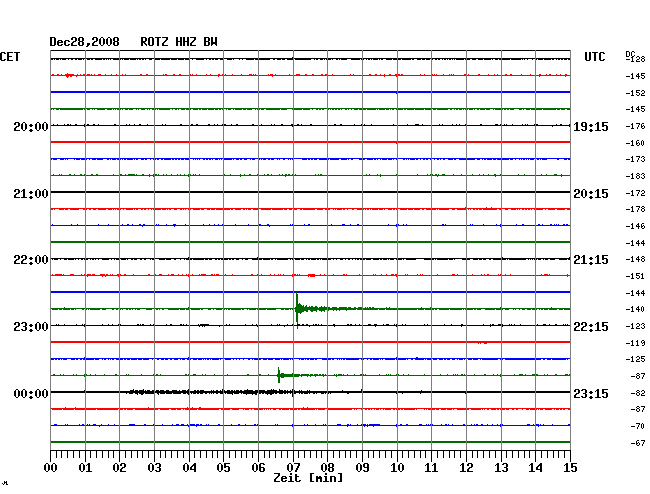Click the network code "BW" in title
650x494 pixels.
click(x=210, y=42)
